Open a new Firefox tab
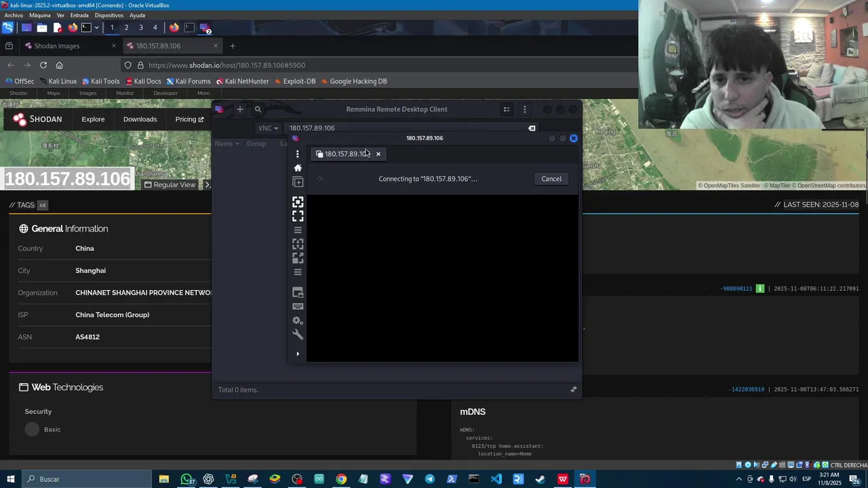Viewport: 868px width, 488px height. click(x=233, y=46)
